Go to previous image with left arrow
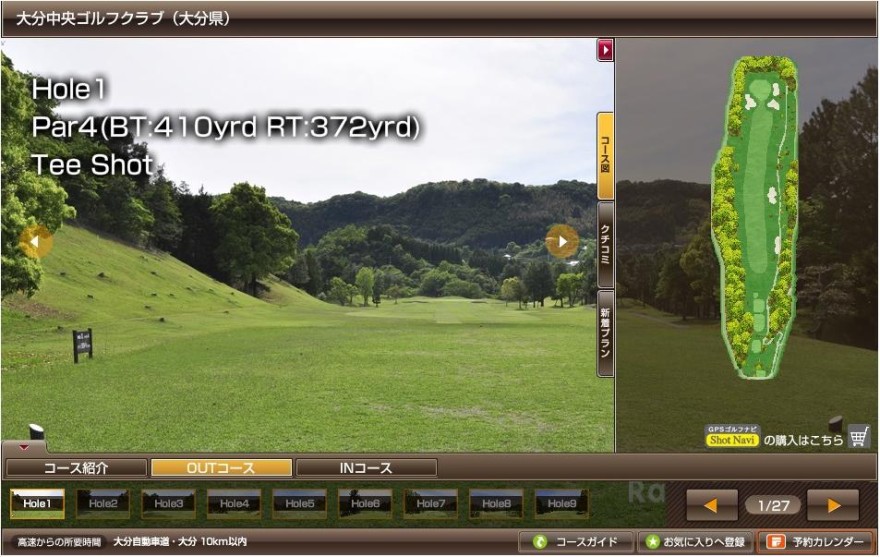The height and width of the screenshot is (557, 880). [x=711, y=505]
